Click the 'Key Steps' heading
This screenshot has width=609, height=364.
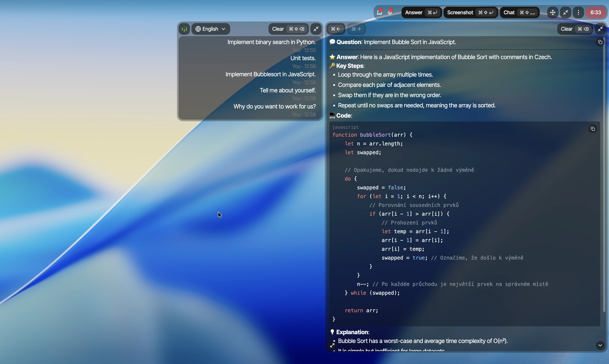(350, 66)
